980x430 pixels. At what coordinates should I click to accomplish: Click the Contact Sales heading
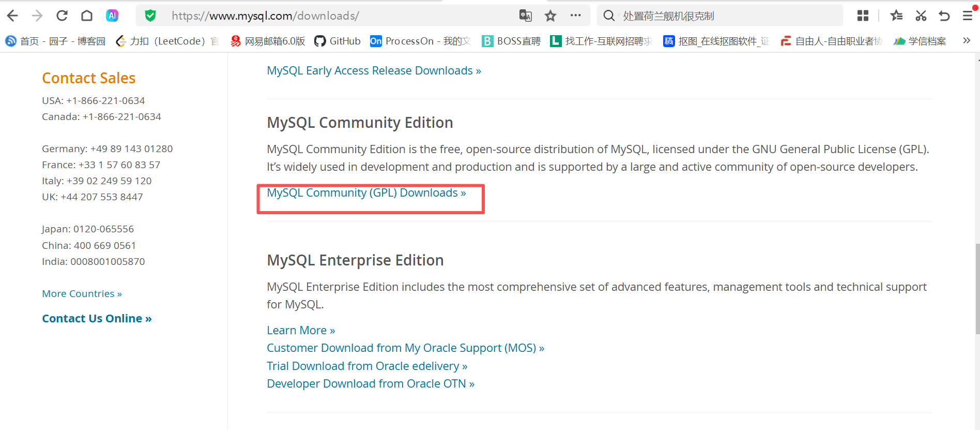coord(88,78)
